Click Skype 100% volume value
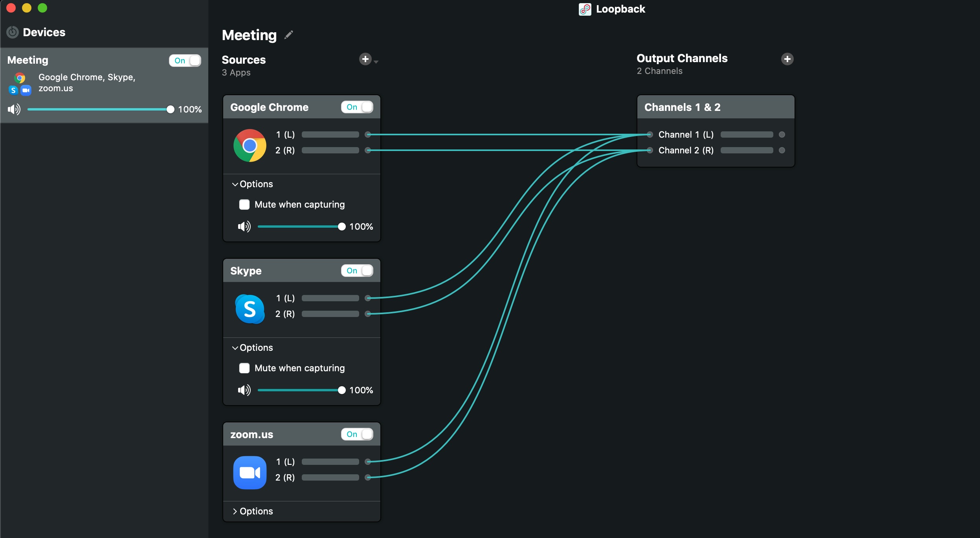The width and height of the screenshot is (980, 538). [361, 390]
